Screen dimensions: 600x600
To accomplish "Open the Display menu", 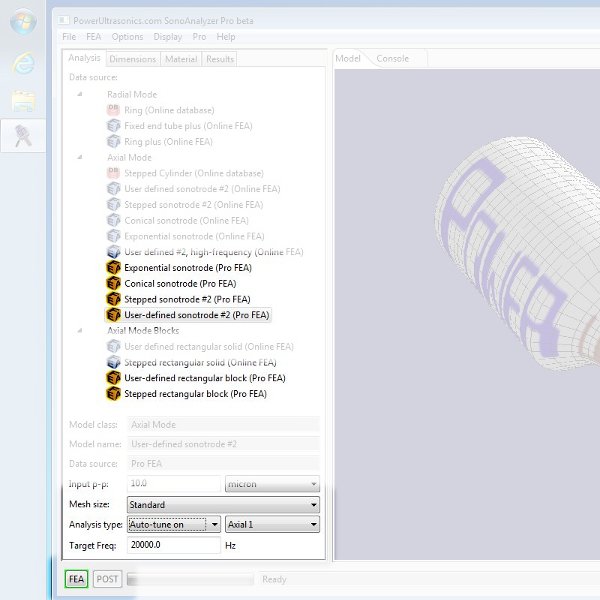I will pyautogui.click(x=168, y=37).
